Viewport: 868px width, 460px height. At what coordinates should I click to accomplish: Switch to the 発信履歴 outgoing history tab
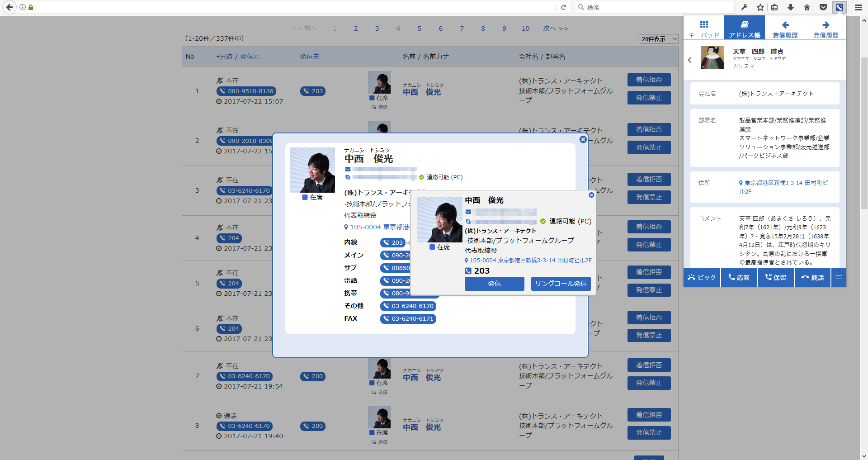tap(826, 27)
